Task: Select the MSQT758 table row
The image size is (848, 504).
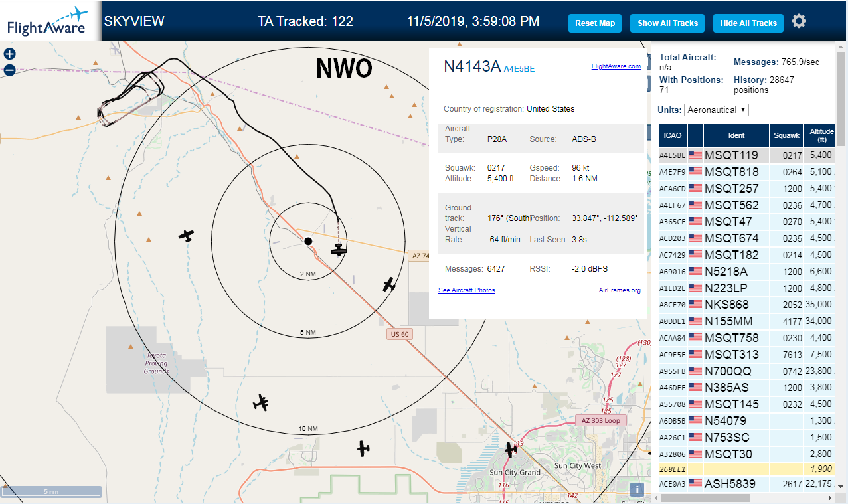Action: point(746,338)
